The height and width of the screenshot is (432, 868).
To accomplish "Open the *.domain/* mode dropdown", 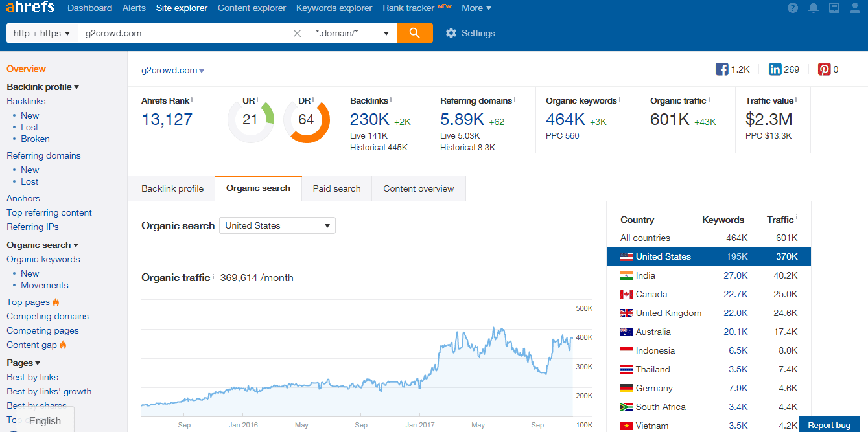I will point(352,33).
